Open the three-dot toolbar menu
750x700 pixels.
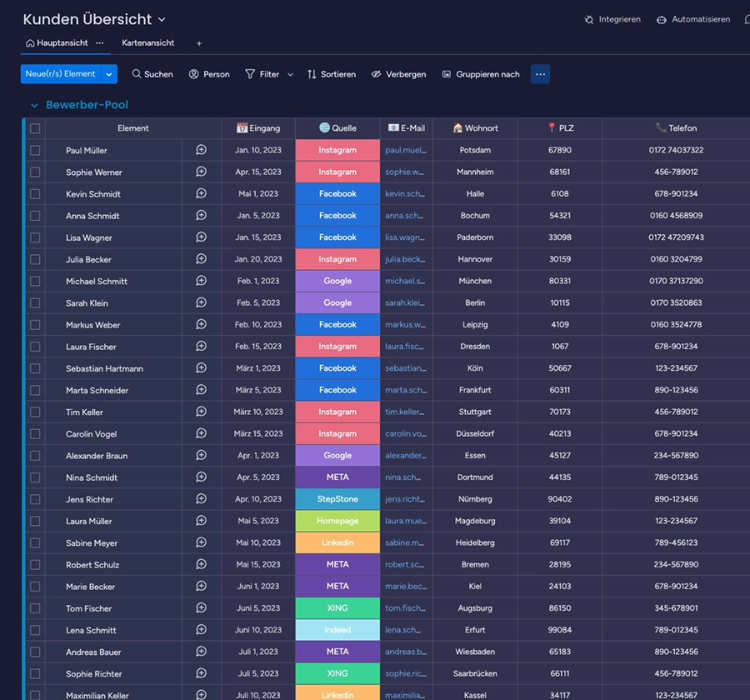pos(540,74)
